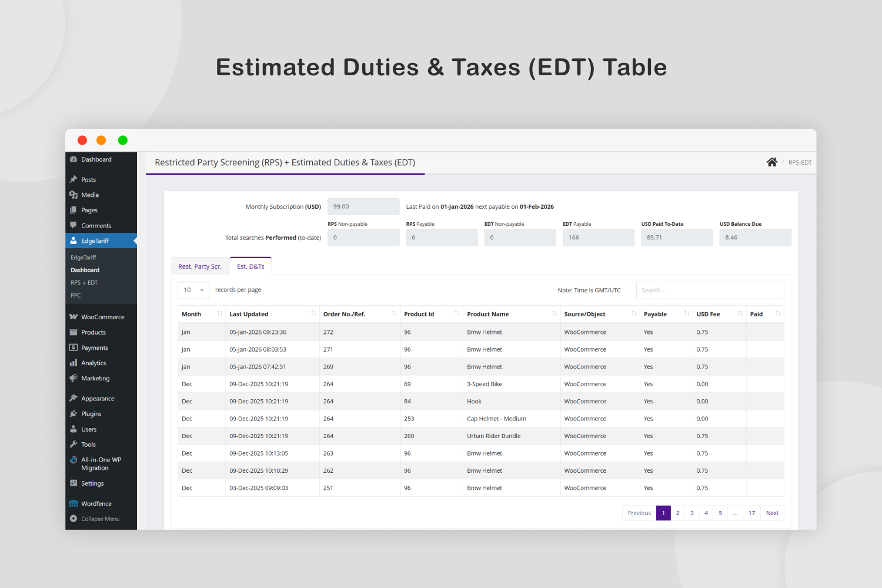Viewport: 882px width, 588px height.
Task: Click the Comments bubble icon
Action: point(73,225)
